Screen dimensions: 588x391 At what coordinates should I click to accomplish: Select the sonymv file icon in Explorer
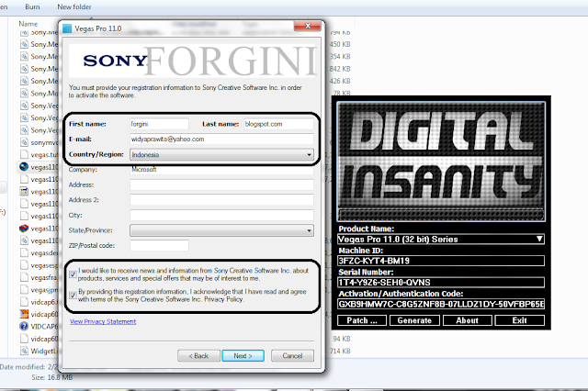(x=24, y=142)
